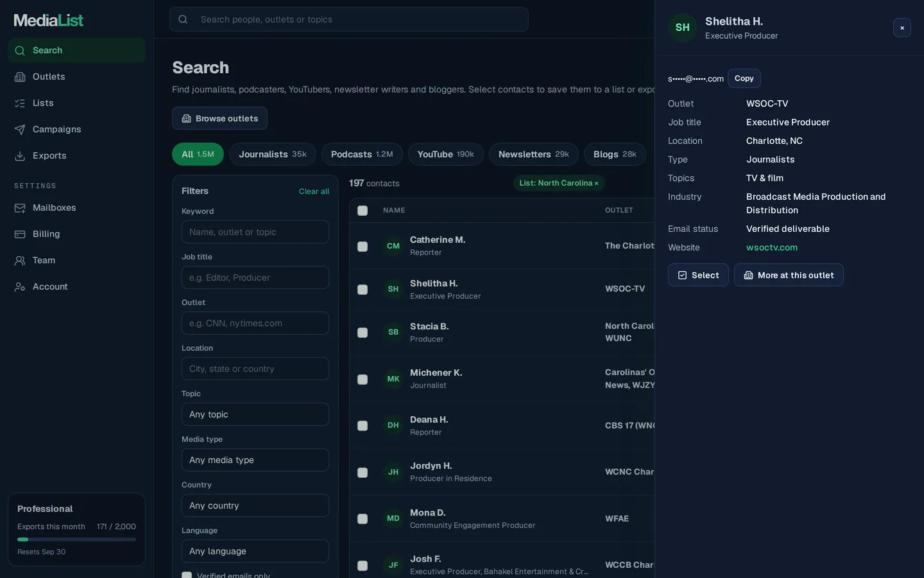This screenshot has height=578, width=924.
Task: Click Browse outlets button
Action: [x=219, y=118]
